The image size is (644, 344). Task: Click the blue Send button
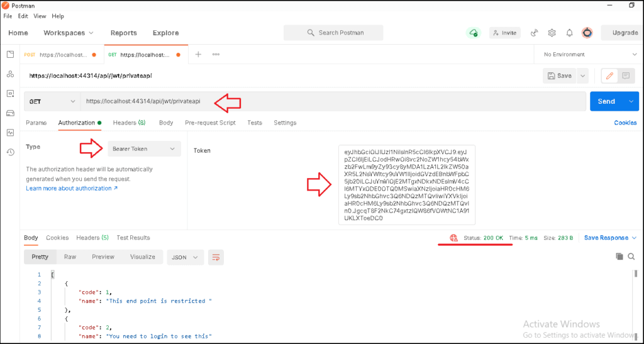tap(606, 101)
